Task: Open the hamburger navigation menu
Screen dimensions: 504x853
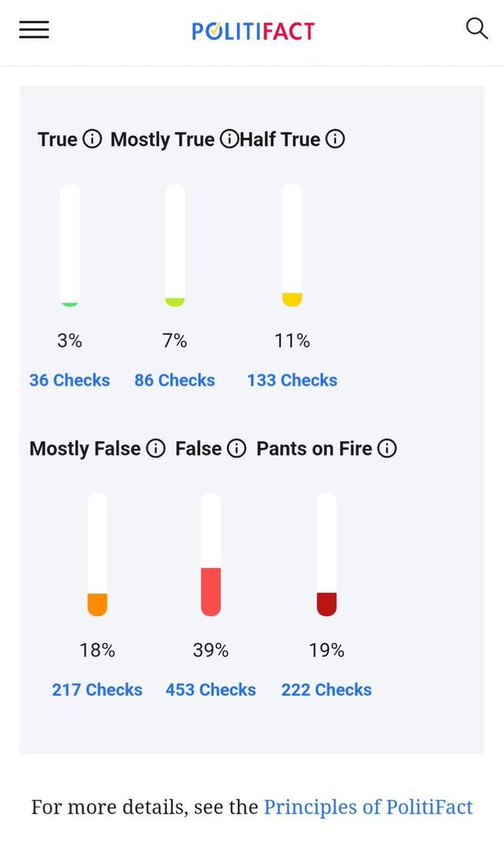Action: click(34, 30)
